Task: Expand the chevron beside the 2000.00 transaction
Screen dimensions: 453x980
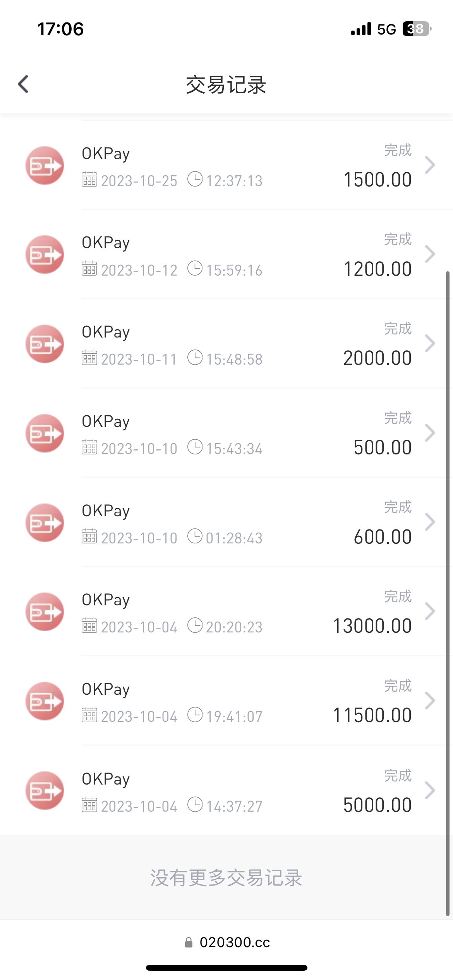Action: (x=430, y=344)
